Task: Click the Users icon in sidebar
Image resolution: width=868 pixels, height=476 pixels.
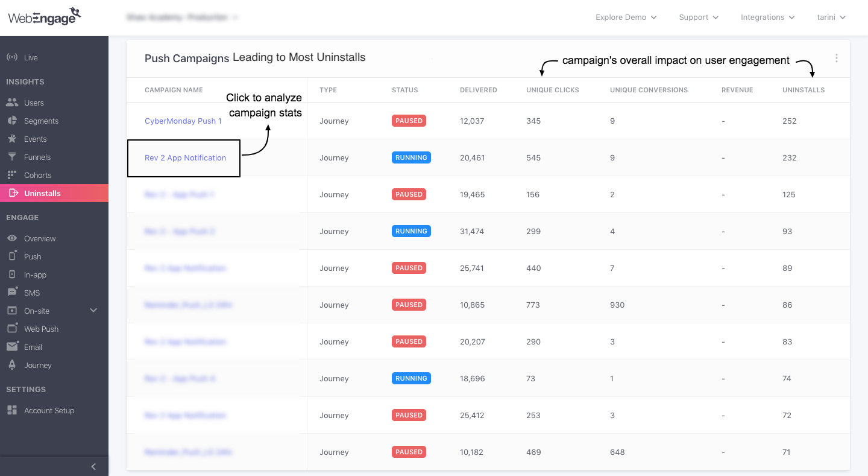Action: pyautogui.click(x=12, y=103)
